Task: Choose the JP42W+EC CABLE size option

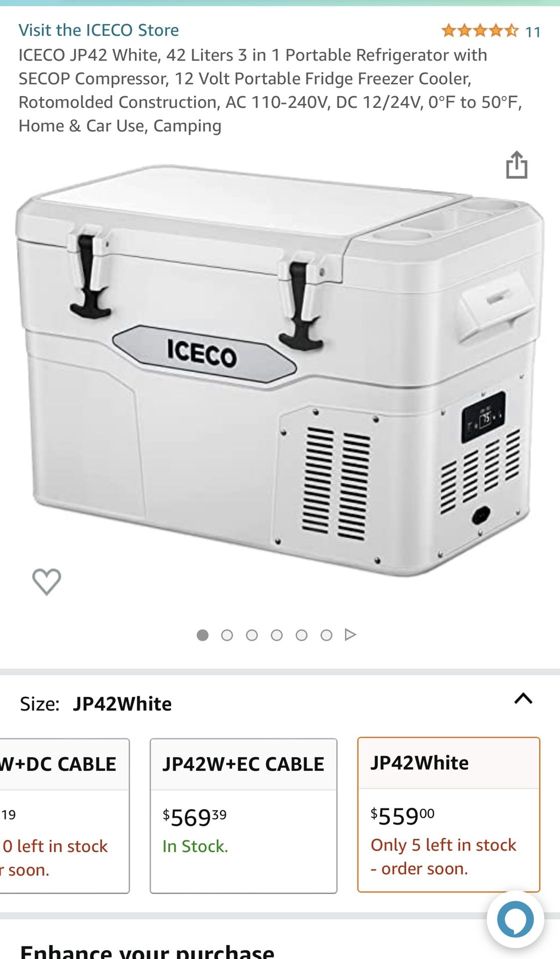Action: 244,816
